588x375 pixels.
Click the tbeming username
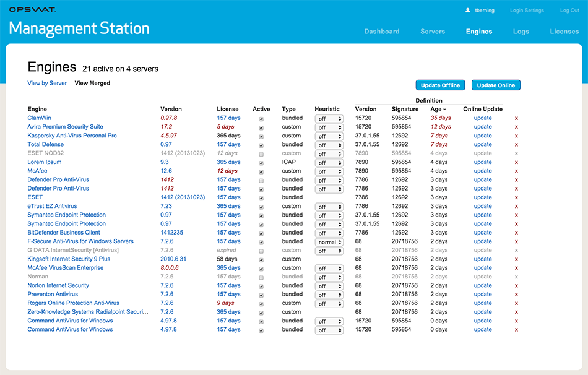pos(485,11)
